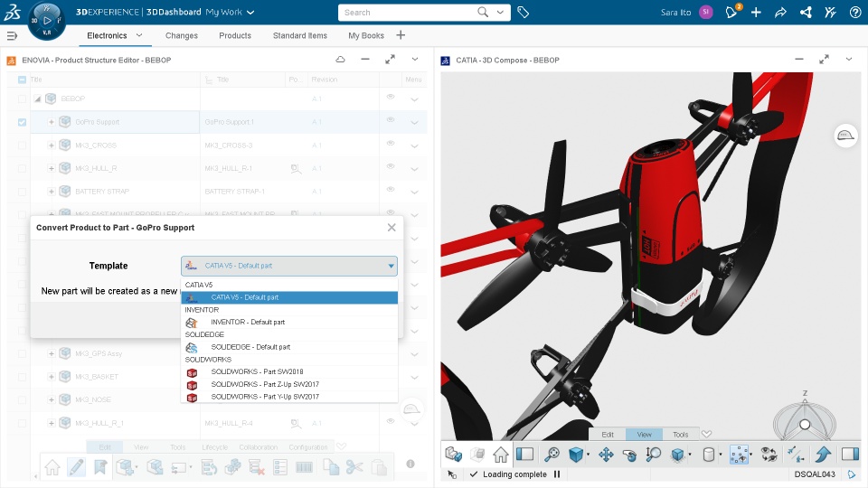868x488 pixels.
Task: Click the cloud icon in ENOVIA widget header
Action: click(x=341, y=60)
